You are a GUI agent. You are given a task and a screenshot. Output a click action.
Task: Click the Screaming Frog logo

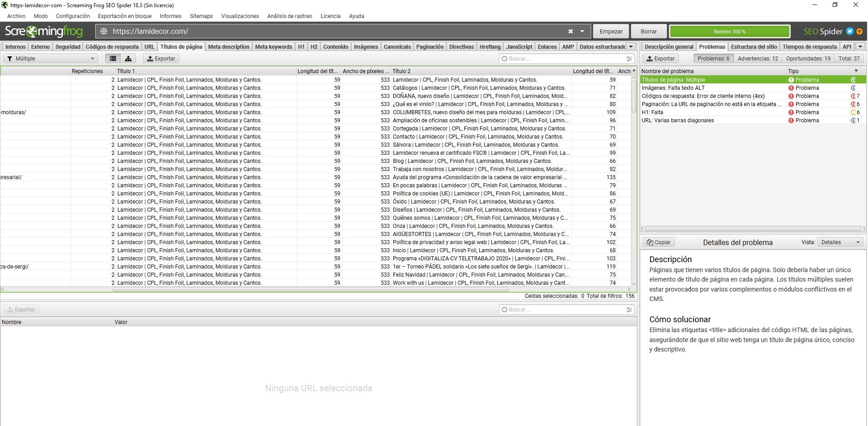(x=44, y=31)
